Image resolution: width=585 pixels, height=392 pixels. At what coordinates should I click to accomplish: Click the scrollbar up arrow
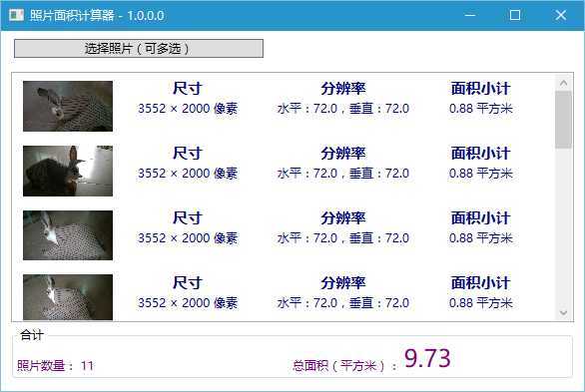(x=563, y=83)
